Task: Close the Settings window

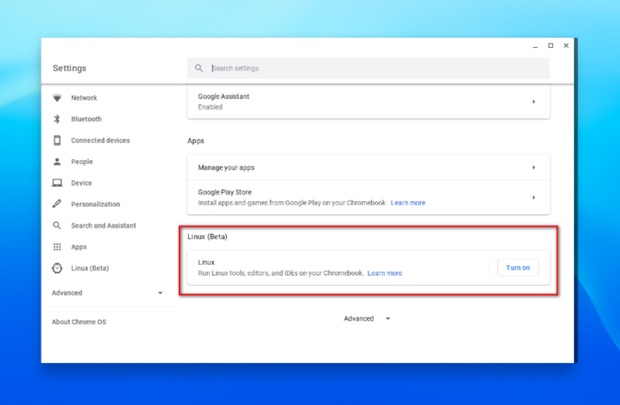Action: [x=566, y=46]
